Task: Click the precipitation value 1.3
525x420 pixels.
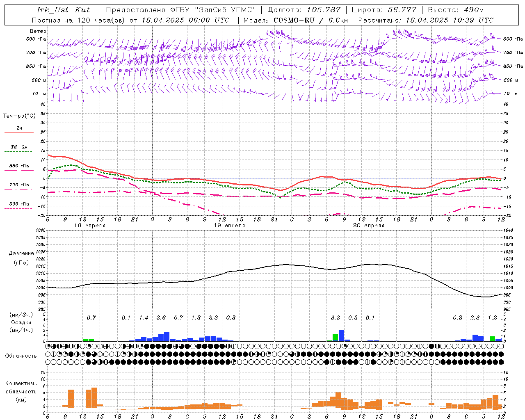Action: click(x=196, y=317)
